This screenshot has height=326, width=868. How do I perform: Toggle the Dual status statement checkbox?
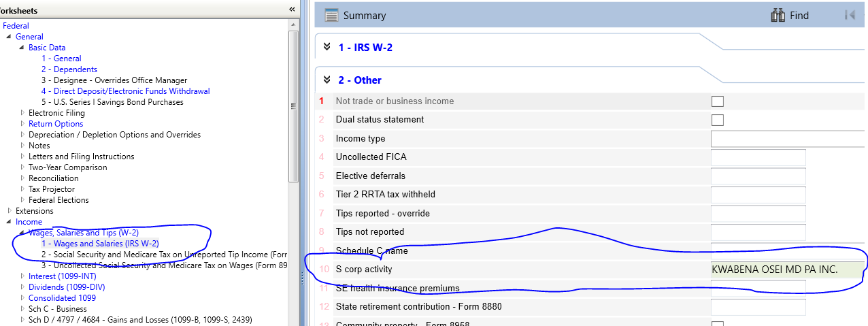pos(717,120)
